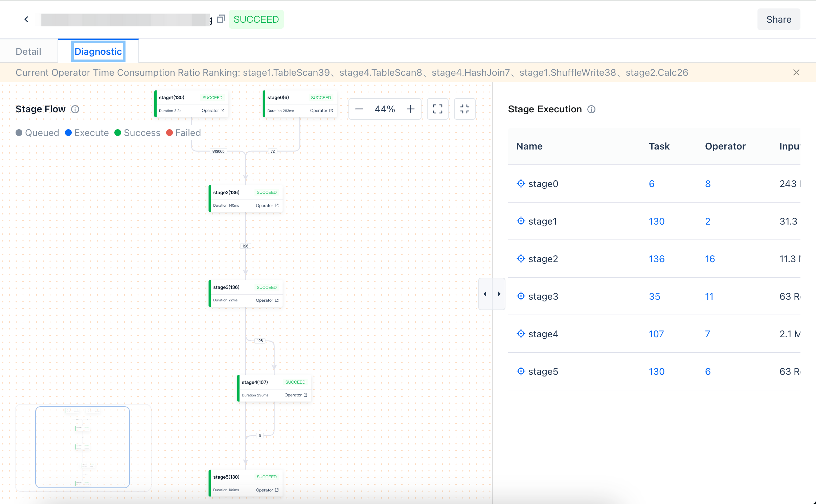The width and height of the screenshot is (816, 504).
Task: Click the minimap overview thumbnail
Action: 83,447
